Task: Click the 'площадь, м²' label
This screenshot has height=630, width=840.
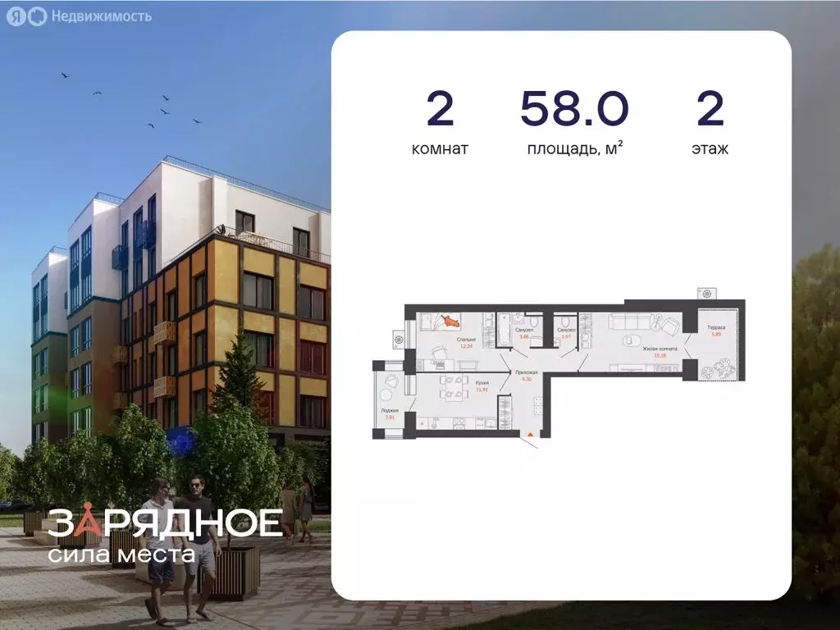Action: point(575,148)
